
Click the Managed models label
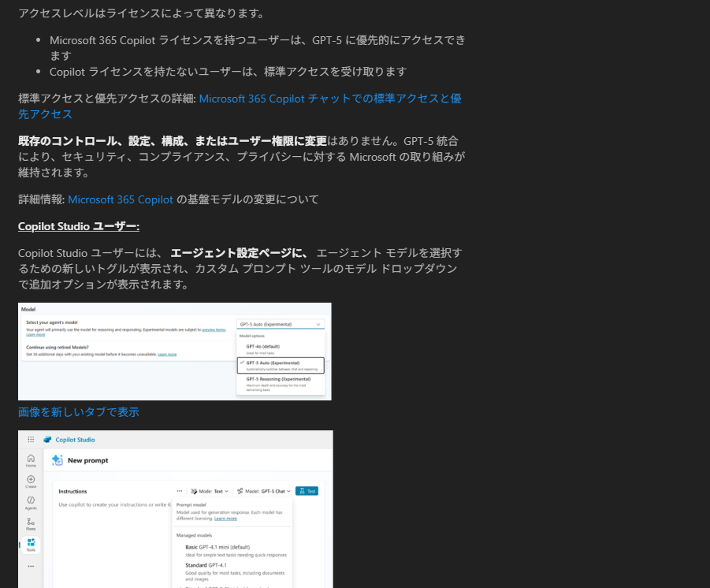point(194,535)
